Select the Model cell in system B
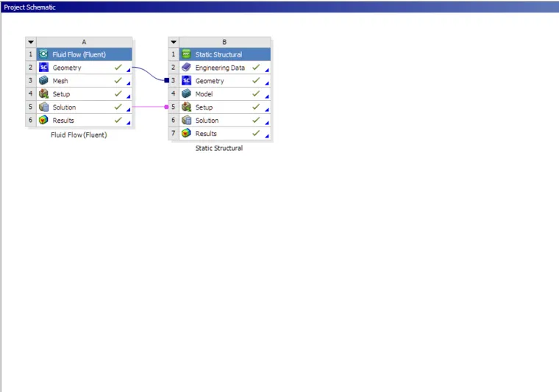 click(x=224, y=93)
